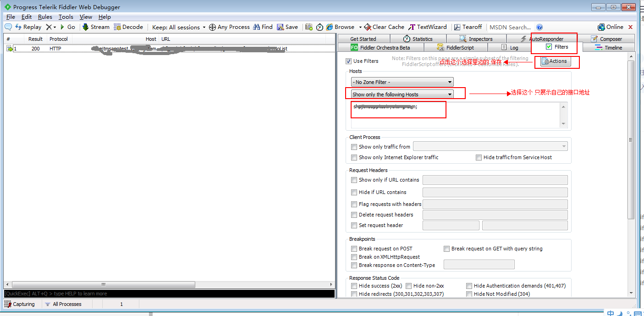Switch to the Statistics tab
This screenshot has width=644, height=316.
[418, 39]
